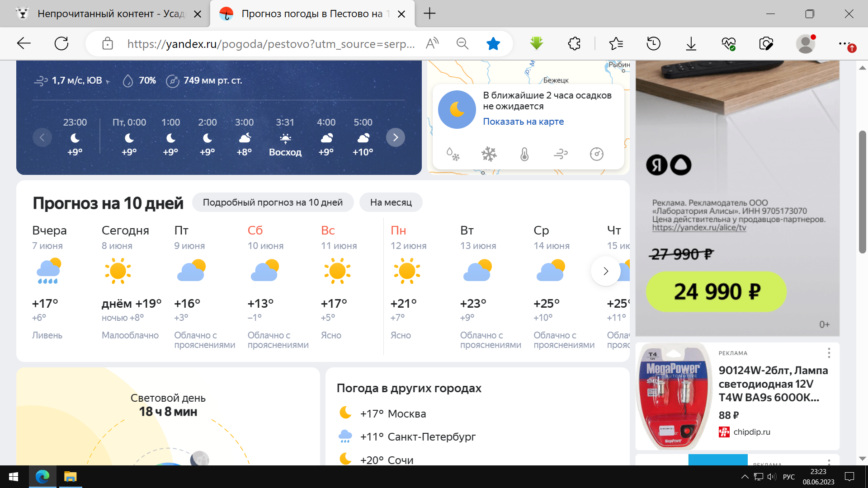Open the Extensions puzzle icon
The width and height of the screenshot is (868, 488).
(x=574, y=44)
